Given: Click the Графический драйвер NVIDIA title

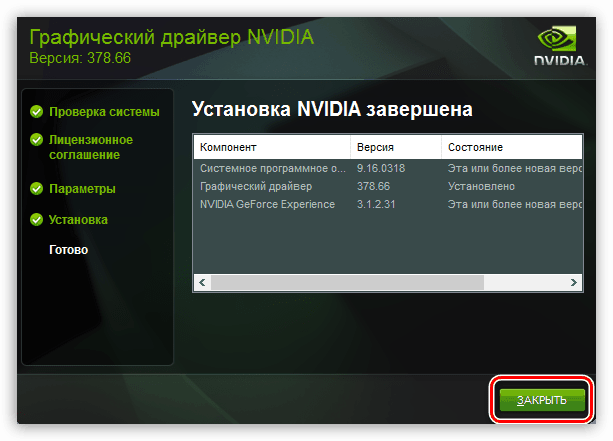Looking at the screenshot, I should (x=172, y=38).
